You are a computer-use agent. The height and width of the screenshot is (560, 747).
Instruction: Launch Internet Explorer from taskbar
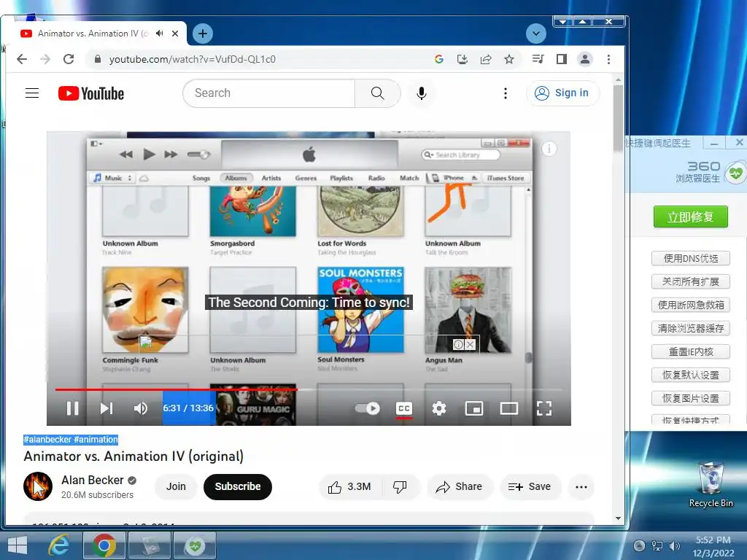pyautogui.click(x=59, y=545)
